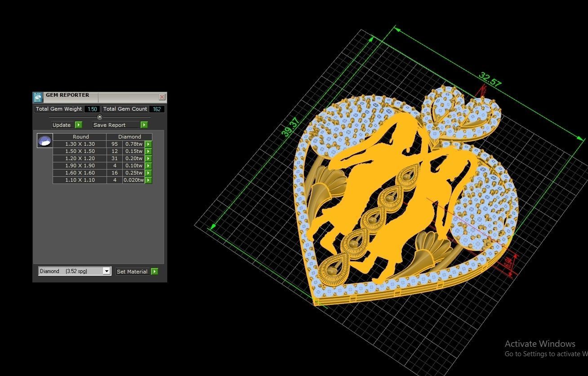Select the 1.30 X 1.30 size cell
The height and width of the screenshot is (376, 588).
tap(80, 144)
